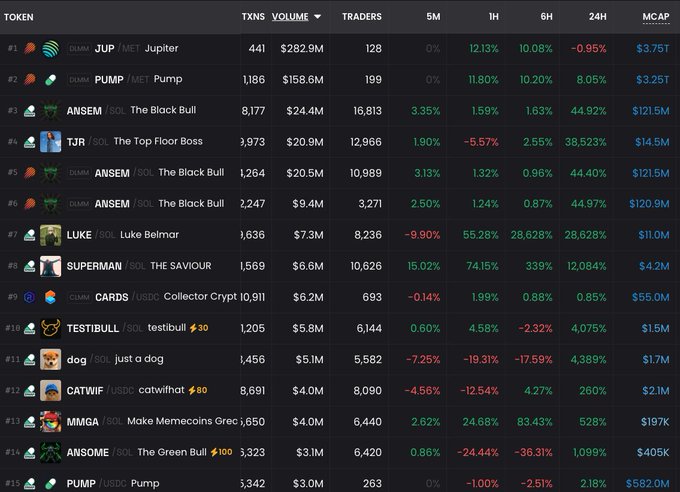
Task: Sort by the MCAP column header
Action: coord(656,16)
